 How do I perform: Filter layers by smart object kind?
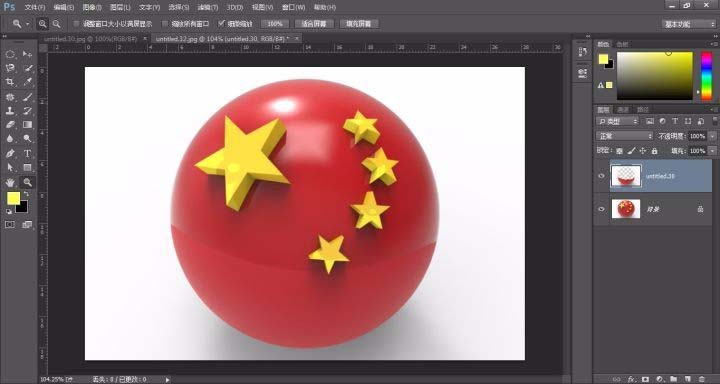pos(701,121)
